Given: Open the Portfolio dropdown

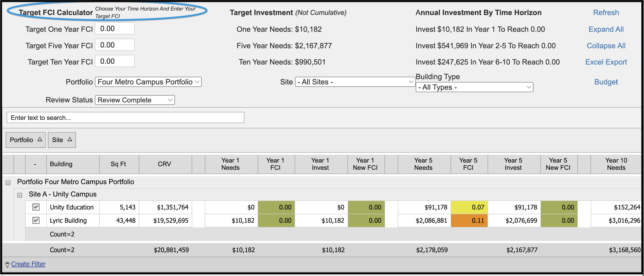Looking at the screenshot, I should coord(148,82).
